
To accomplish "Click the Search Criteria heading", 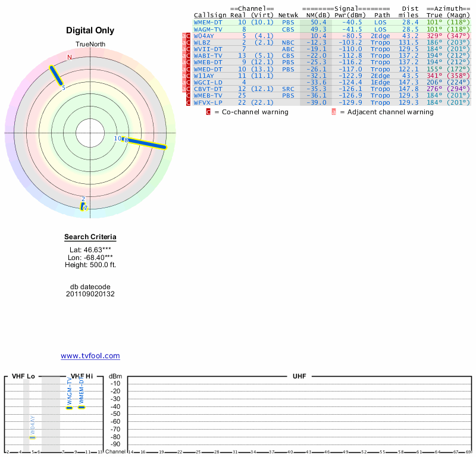I will click(90, 237).
